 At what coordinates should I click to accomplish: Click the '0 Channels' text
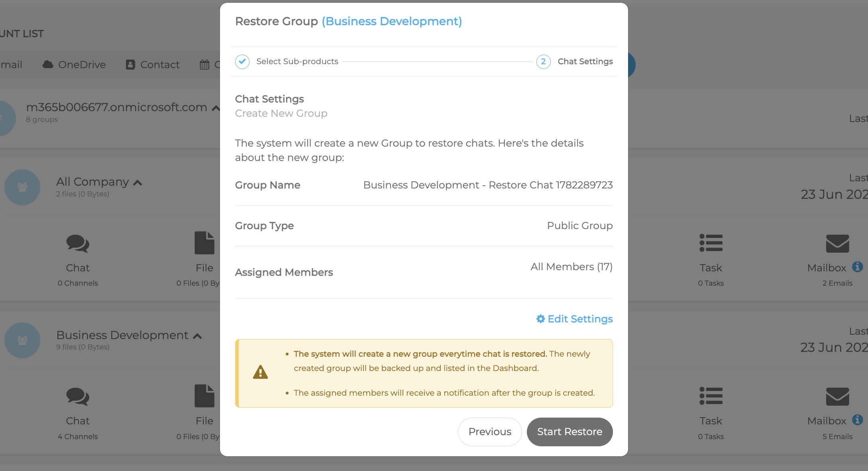coord(78,283)
